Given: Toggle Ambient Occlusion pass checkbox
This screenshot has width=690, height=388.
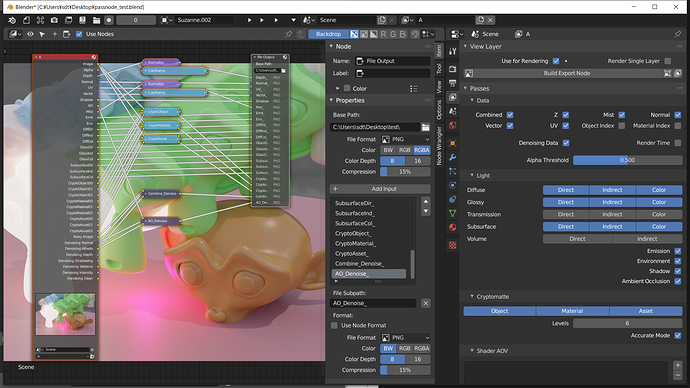Looking at the screenshot, I should pos(678,281).
